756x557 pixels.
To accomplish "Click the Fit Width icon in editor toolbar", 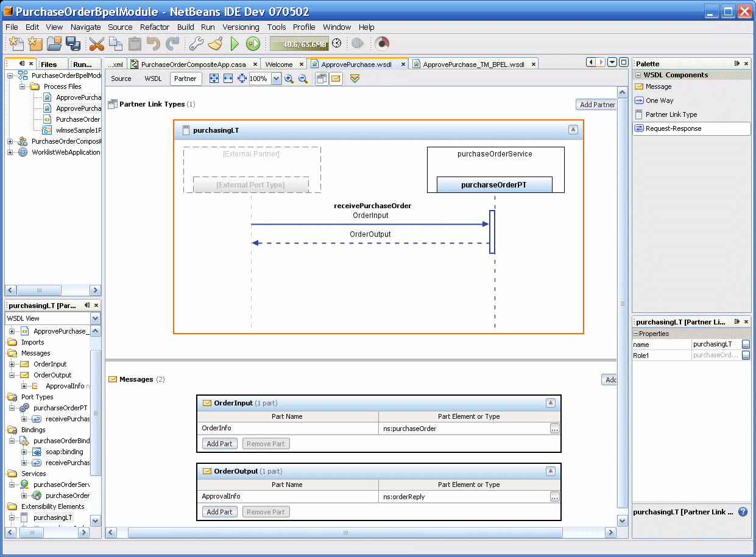I will (x=228, y=79).
